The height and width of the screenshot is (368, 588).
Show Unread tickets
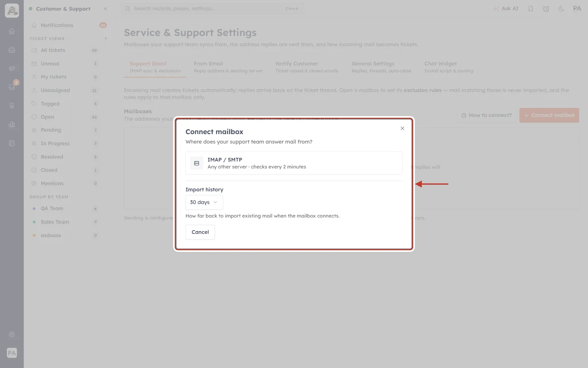65,64
